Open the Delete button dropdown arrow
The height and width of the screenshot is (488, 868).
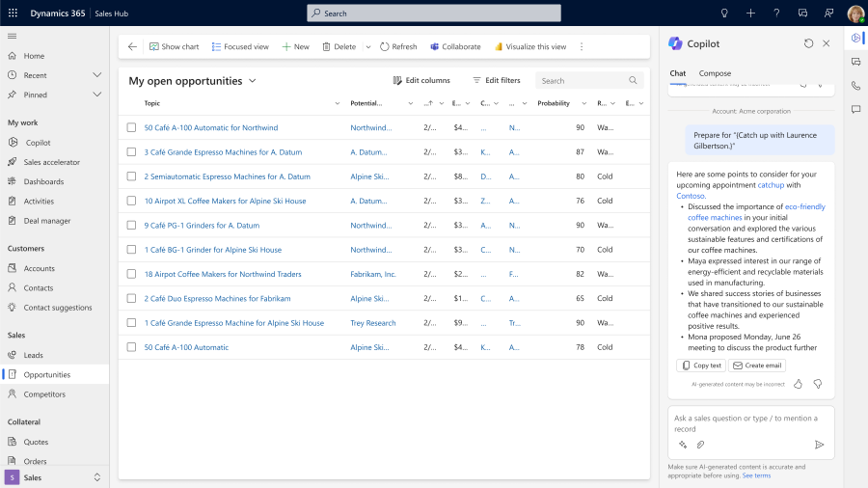coord(367,46)
